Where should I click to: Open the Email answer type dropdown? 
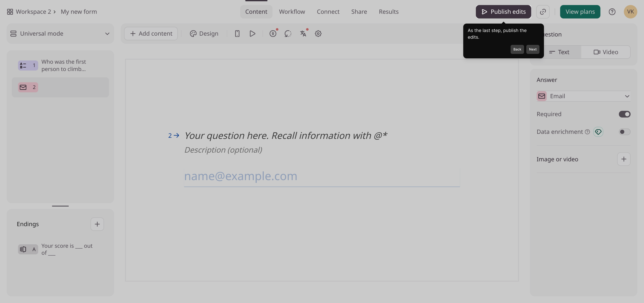pos(583,96)
